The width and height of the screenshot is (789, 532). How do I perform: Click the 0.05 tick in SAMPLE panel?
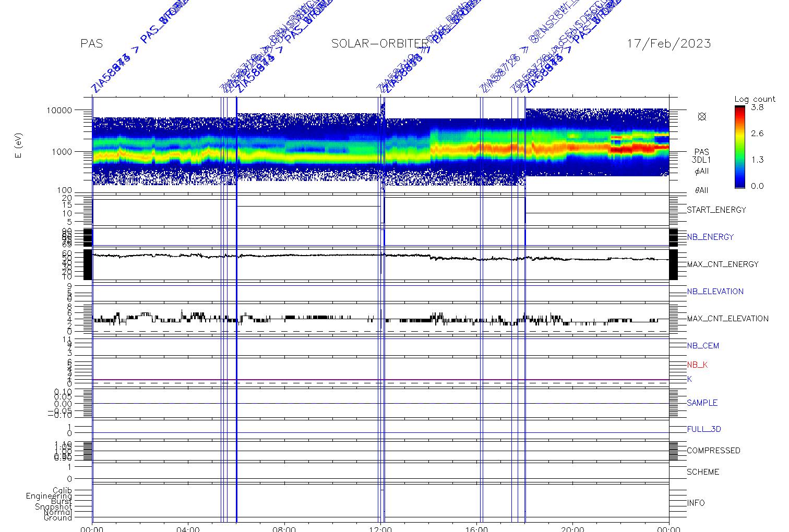(63, 397)
